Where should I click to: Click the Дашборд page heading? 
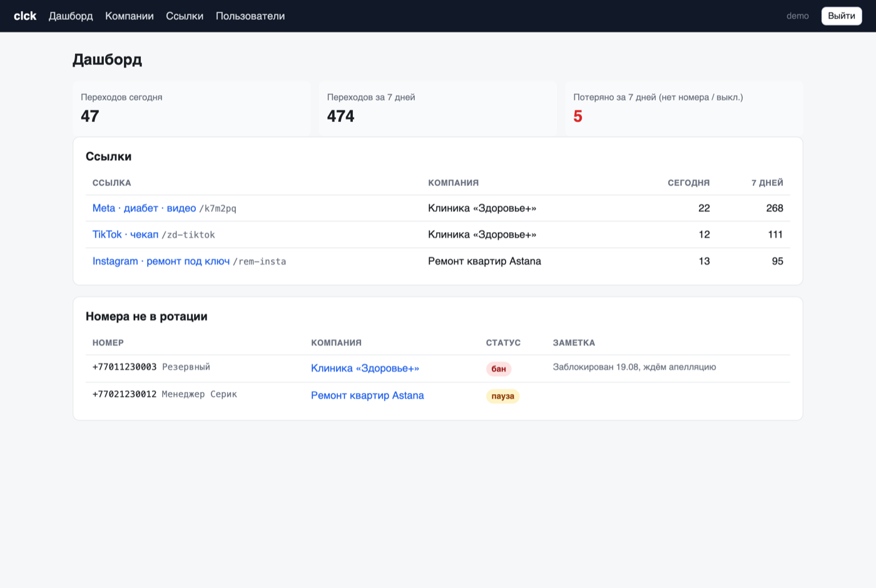pyautogui.click(x=107, y=60)
